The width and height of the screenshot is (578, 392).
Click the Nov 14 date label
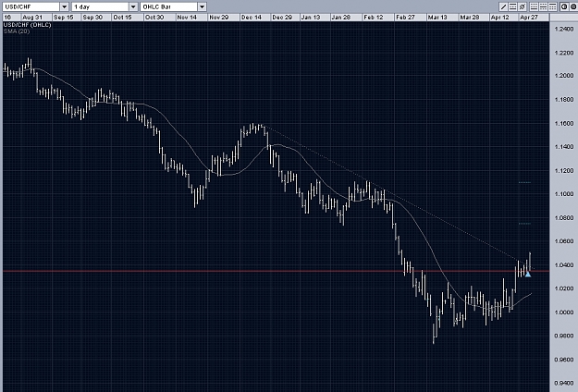187,18
